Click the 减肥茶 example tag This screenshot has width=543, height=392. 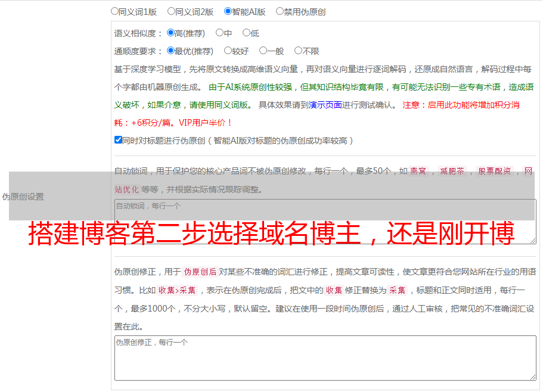(452, 171)
